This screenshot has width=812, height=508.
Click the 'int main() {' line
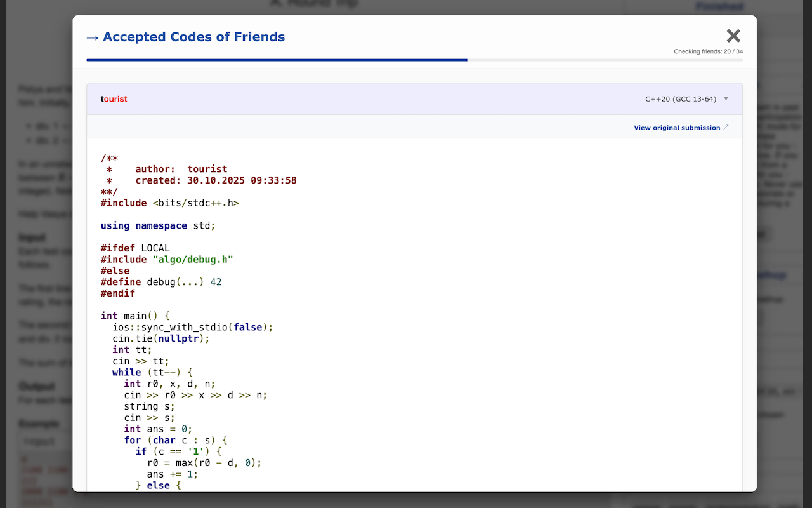tap(135, 316)
